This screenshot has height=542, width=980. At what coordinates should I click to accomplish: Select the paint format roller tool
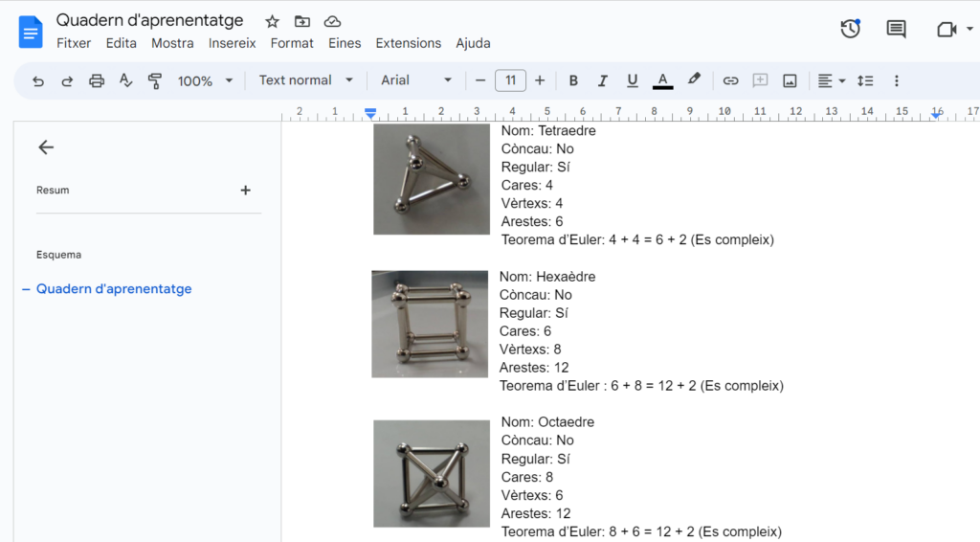(x=155, y=81)
